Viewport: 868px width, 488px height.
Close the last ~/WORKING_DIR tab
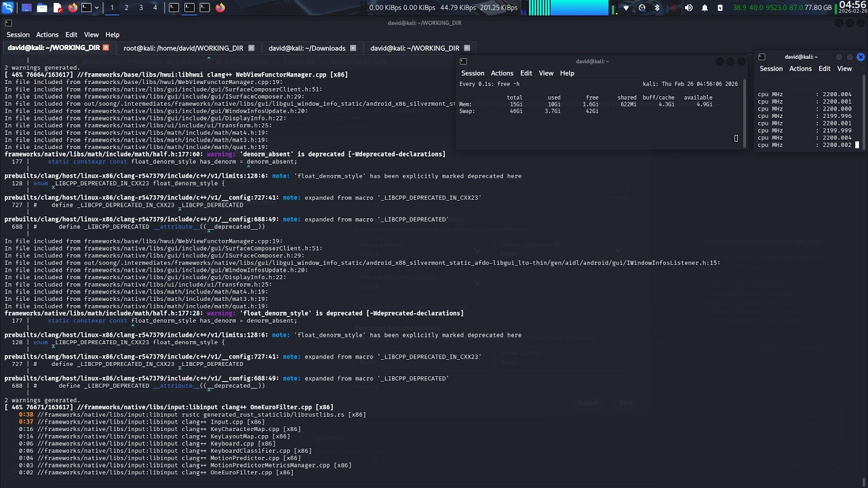[467, 48]
